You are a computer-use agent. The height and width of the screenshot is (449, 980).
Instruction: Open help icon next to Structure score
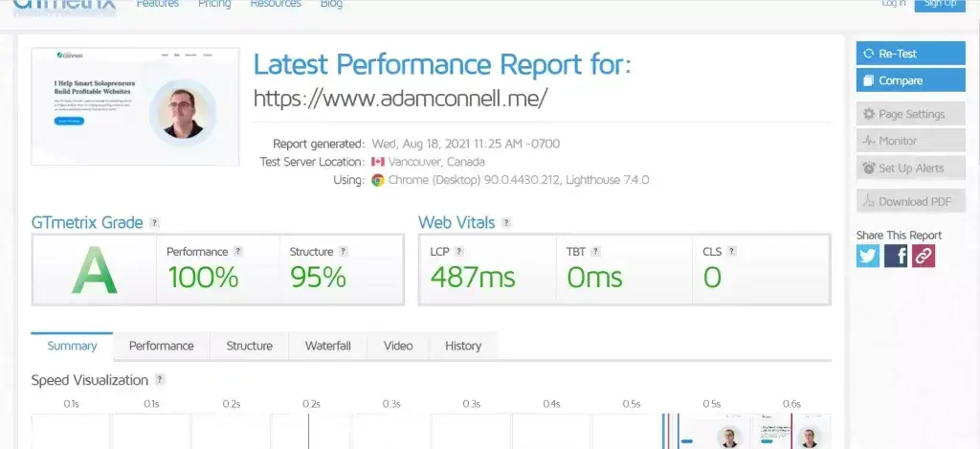click(345, 251)
